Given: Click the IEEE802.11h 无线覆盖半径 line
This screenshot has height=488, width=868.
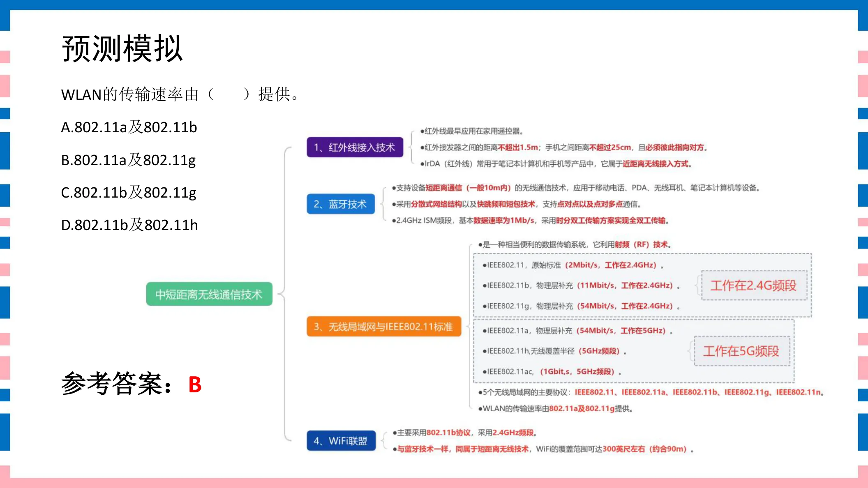Looking at the screenshot, I should (554, 351).
